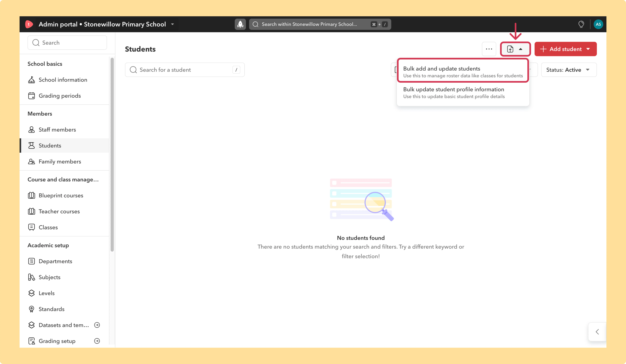Open Teacher courses
Screen dimensions: 626x364
tap(64, 211)
